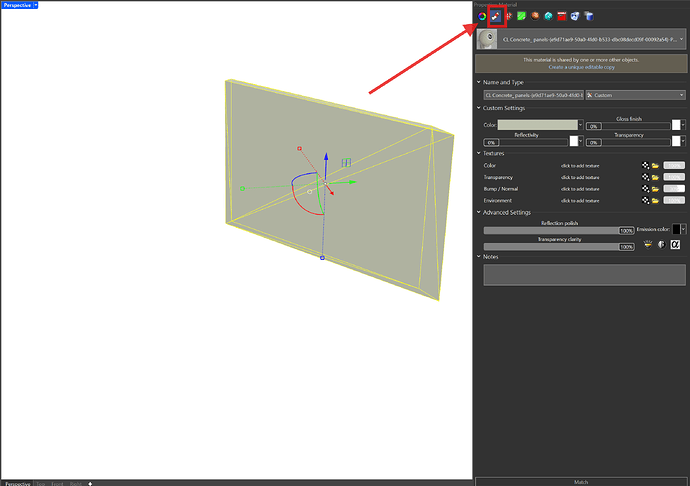The image size is (690, 486).
Task: Click the checker texture icon for Transparency
Action: click(x=645, y=177)
